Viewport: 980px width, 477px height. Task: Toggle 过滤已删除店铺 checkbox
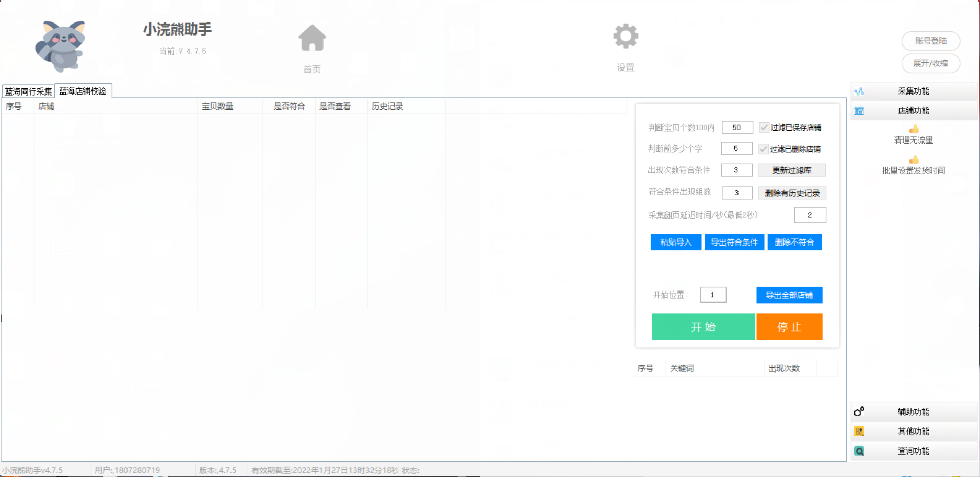click(x=764, y=149)
